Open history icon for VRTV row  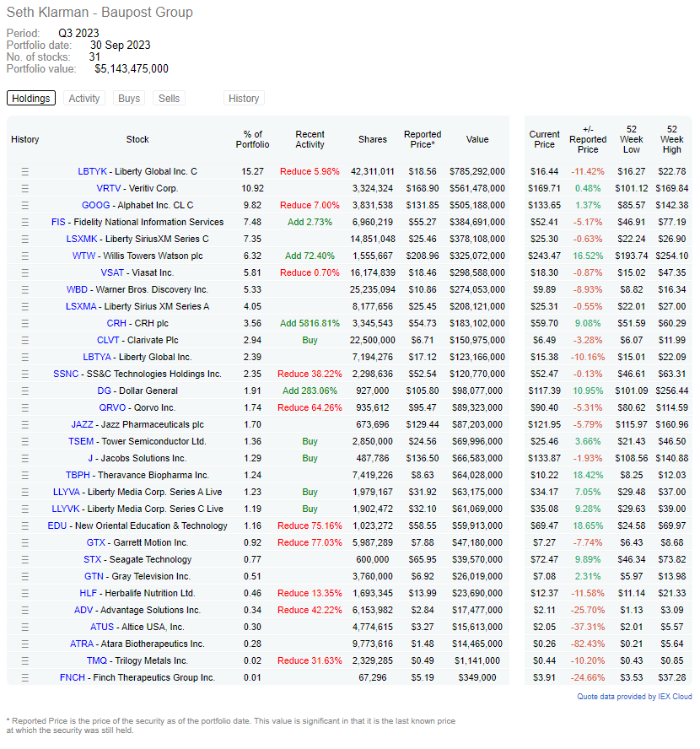24,189
